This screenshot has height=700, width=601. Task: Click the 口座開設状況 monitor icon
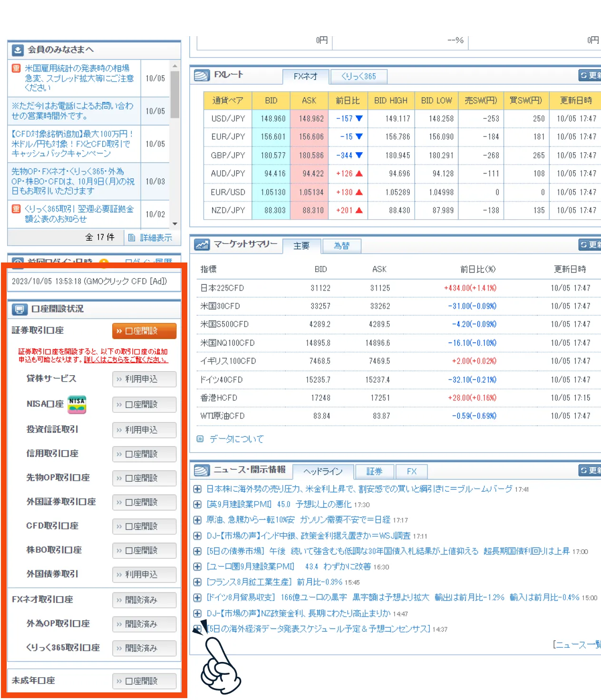pyautogui.click(x=19, y=310)
